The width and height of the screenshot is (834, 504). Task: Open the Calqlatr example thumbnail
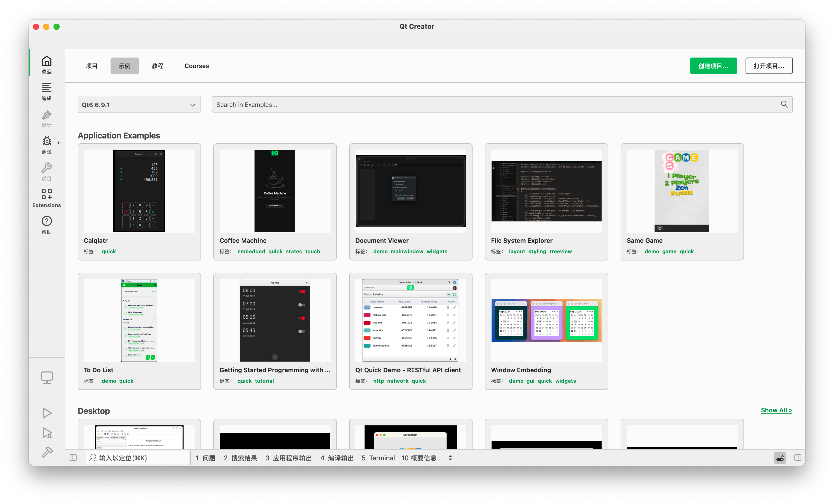(x=139, y=191)
